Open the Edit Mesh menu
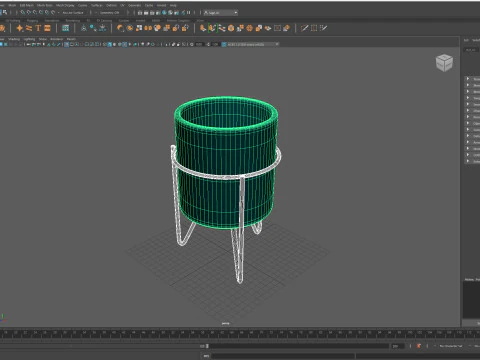480x360 pixels. coord(27,5)
